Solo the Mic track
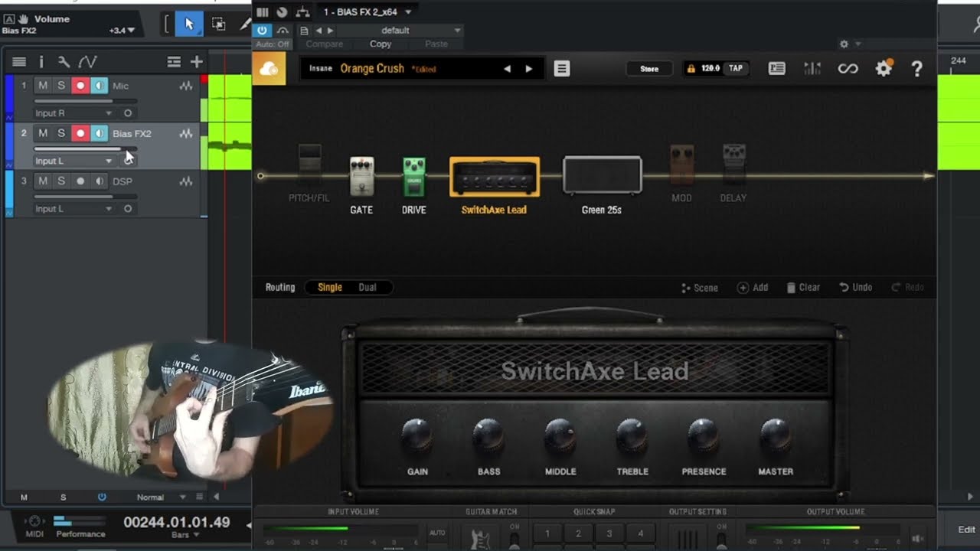Screen dimensions: 980x551 point(61,86)
